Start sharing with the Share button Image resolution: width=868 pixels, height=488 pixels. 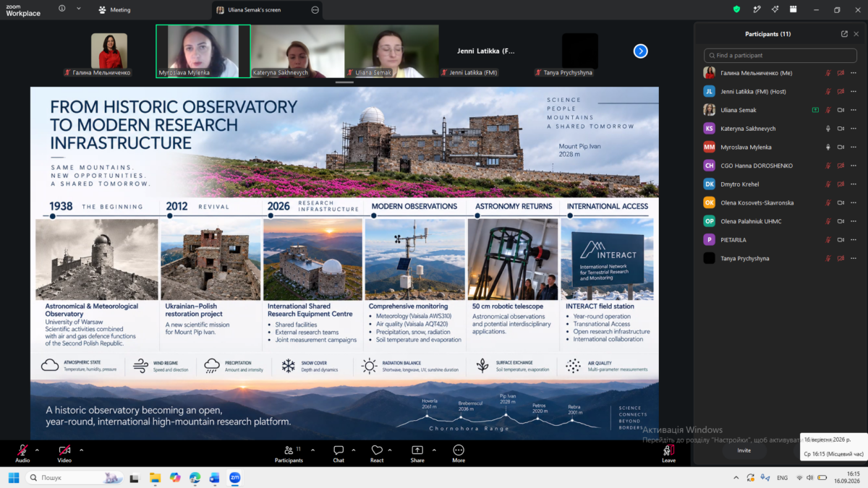(417, 453)
